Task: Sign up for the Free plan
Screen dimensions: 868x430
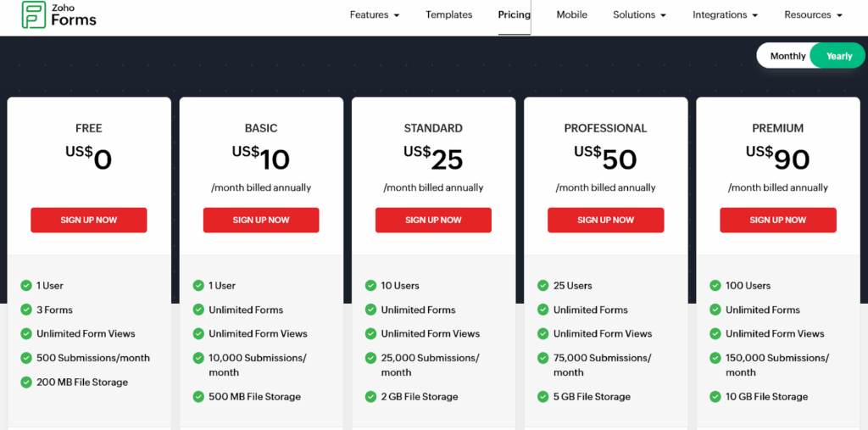Action: 89,221
